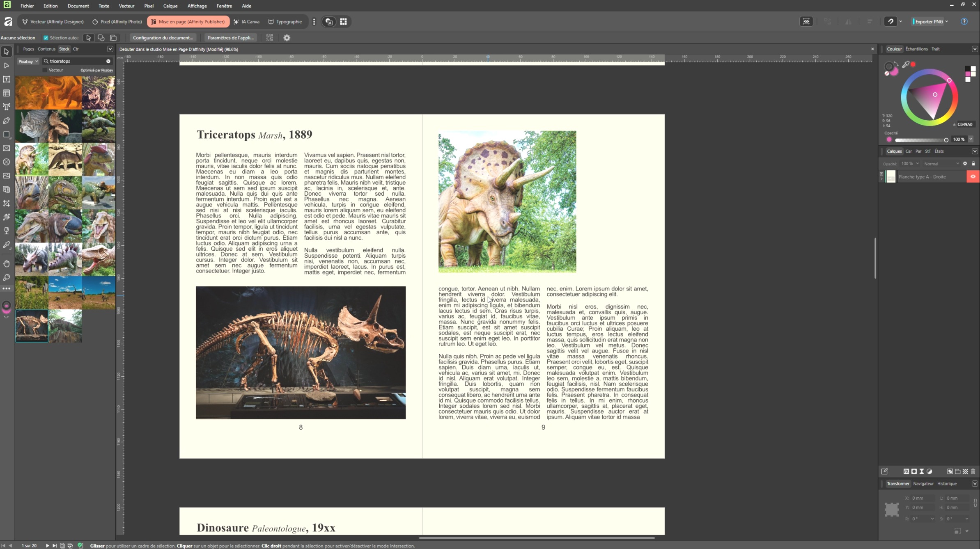Switch to the Échantillons tab
The width and height of the screenshot is (980, 549).
916,49
